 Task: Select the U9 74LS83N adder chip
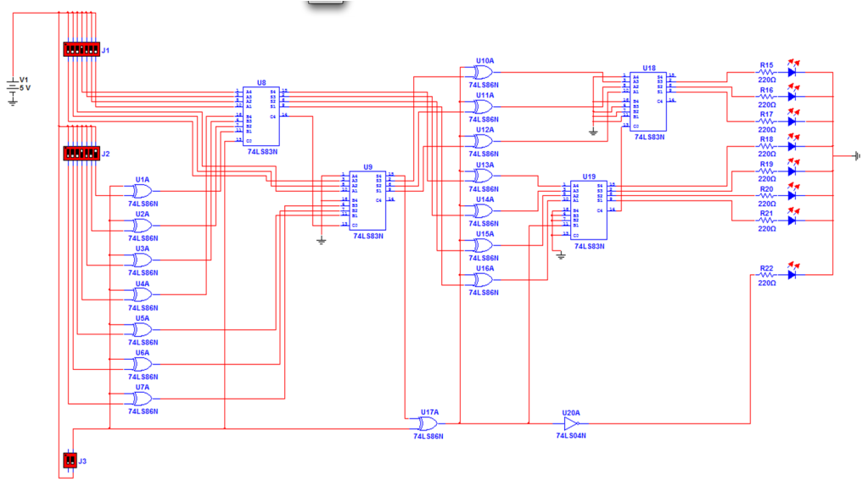click(367, 201)
